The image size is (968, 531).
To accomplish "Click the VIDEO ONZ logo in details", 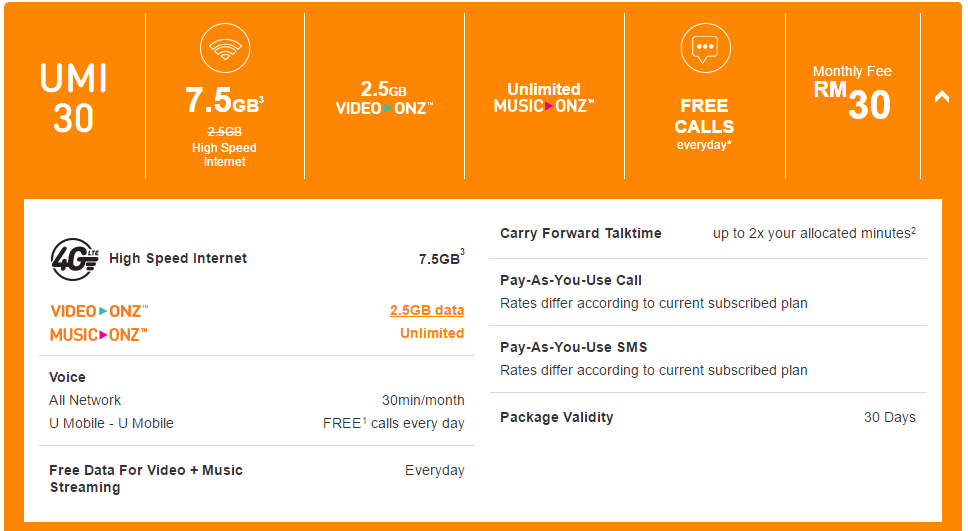I will pos(99,311).
